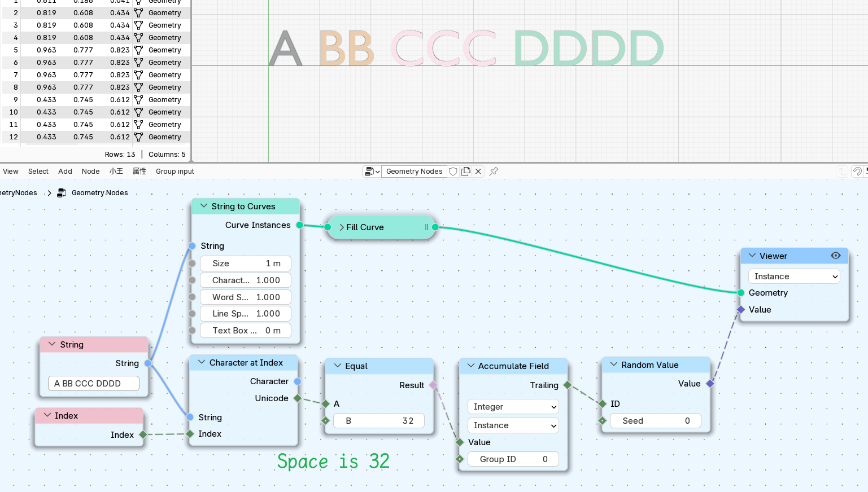
Task: Expand the Fill Curve node
Action: (342, 227)
